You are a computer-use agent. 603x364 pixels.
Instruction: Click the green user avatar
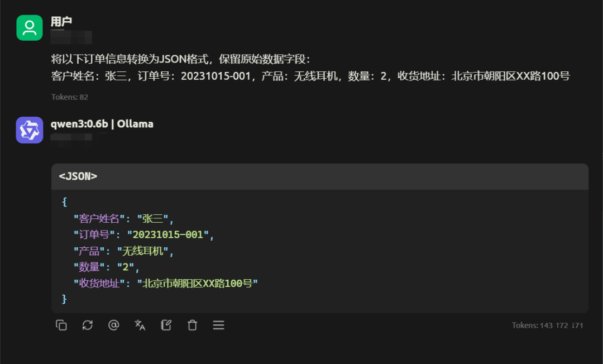click(30, 28)
